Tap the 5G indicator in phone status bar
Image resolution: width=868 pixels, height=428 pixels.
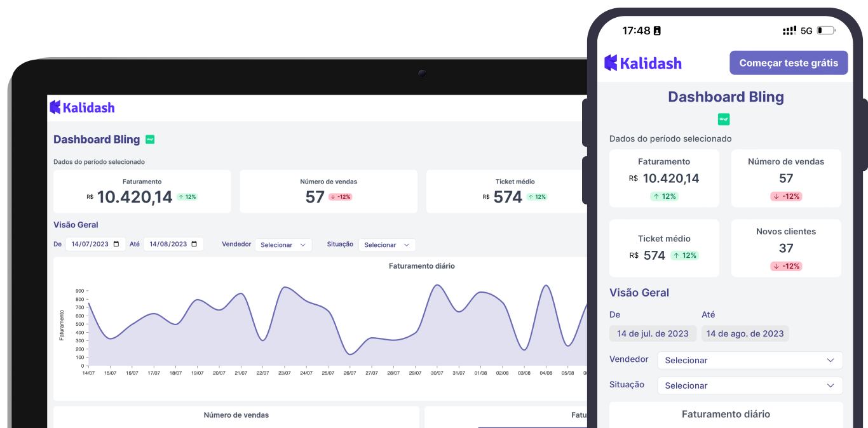[806, 30]
